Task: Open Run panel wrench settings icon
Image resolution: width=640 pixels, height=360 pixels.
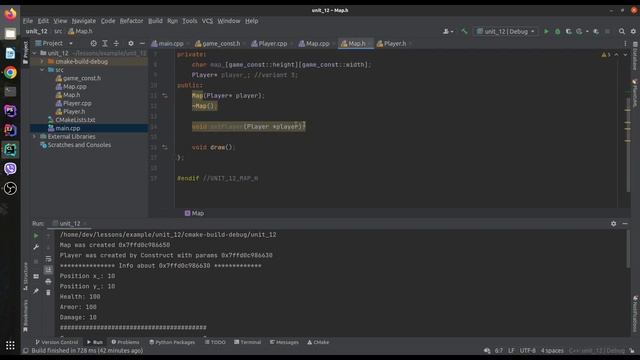Action: [36, 247]
